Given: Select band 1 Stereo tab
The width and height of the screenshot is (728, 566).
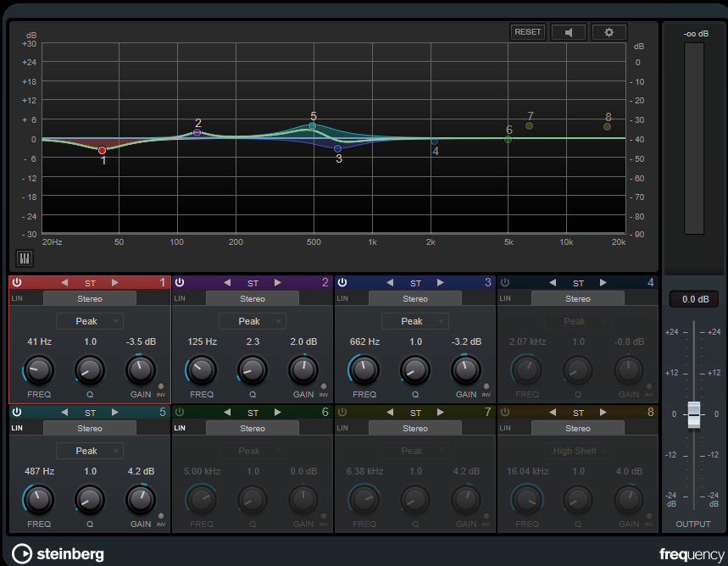Looking at the screenshot, I should tap(90, 298).
